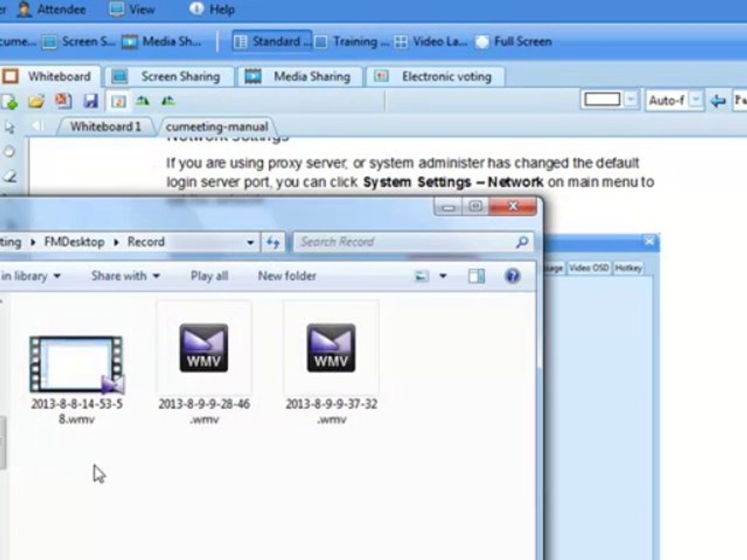Click the white color swatch box
The width and height of the screenshot is (747, 560).
[602, 100]
